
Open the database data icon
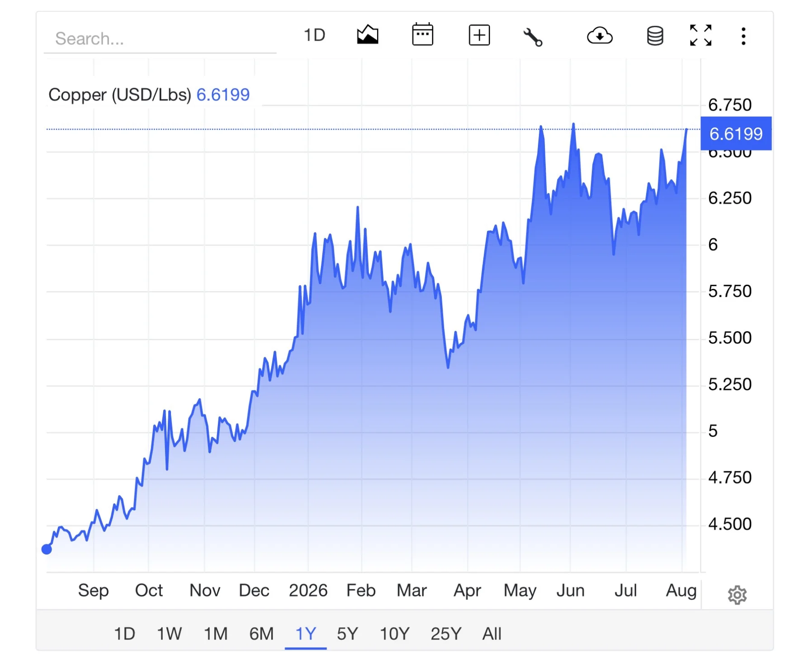click(x=655, y=36)
